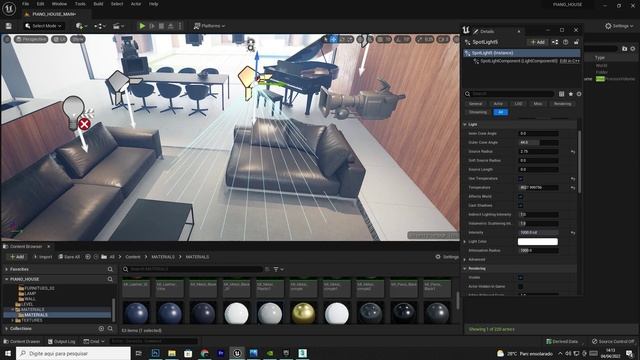Click the quick add content toolbar icon
Screen dimensions: 640x360
coord(81,26)
